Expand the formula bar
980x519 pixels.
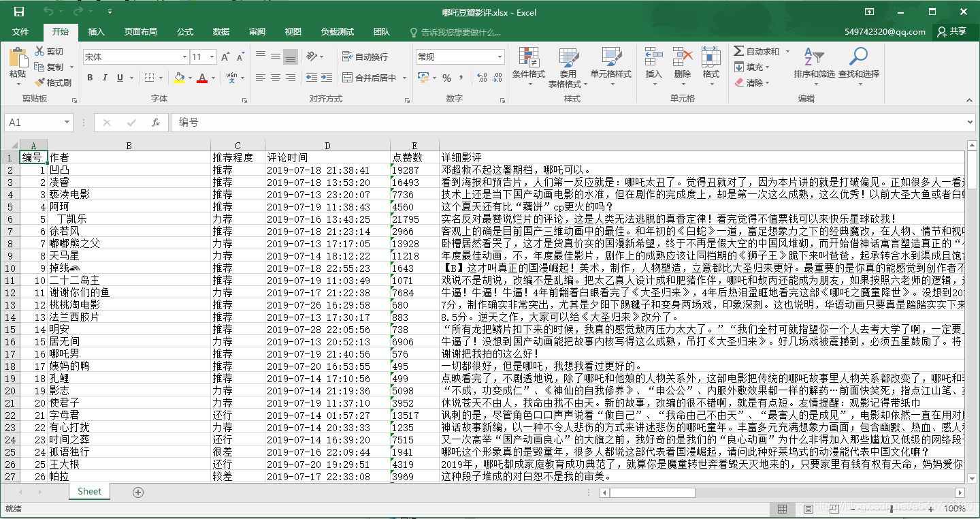970,123
